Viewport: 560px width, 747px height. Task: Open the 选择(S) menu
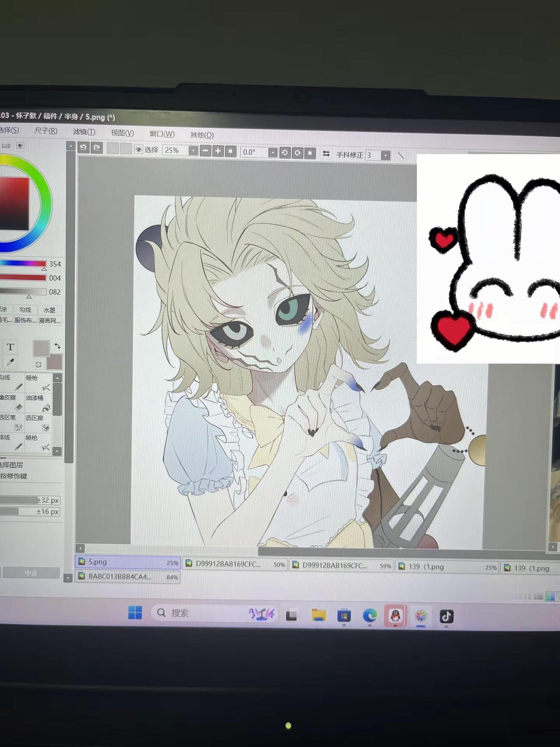pos(9,130)
